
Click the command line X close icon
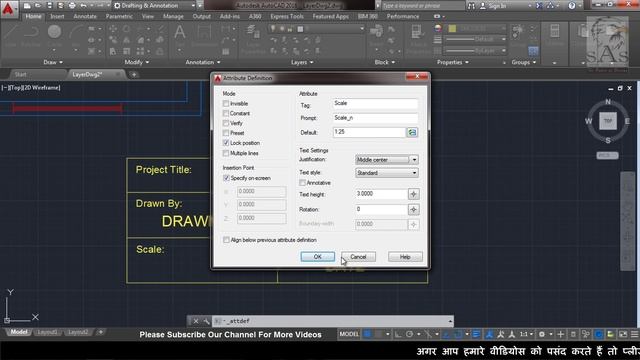(196, 321)
